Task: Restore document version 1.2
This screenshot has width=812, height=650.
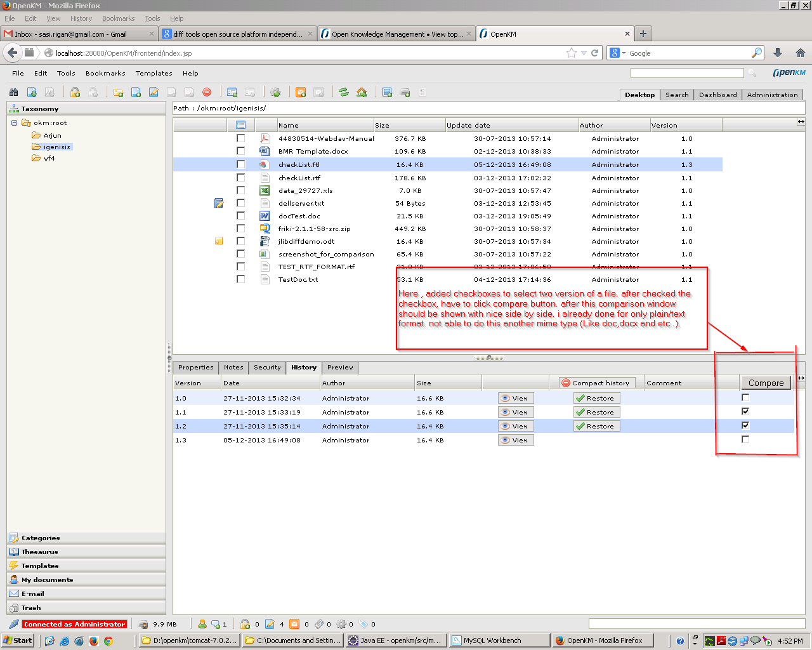Action: click(595, 426)
